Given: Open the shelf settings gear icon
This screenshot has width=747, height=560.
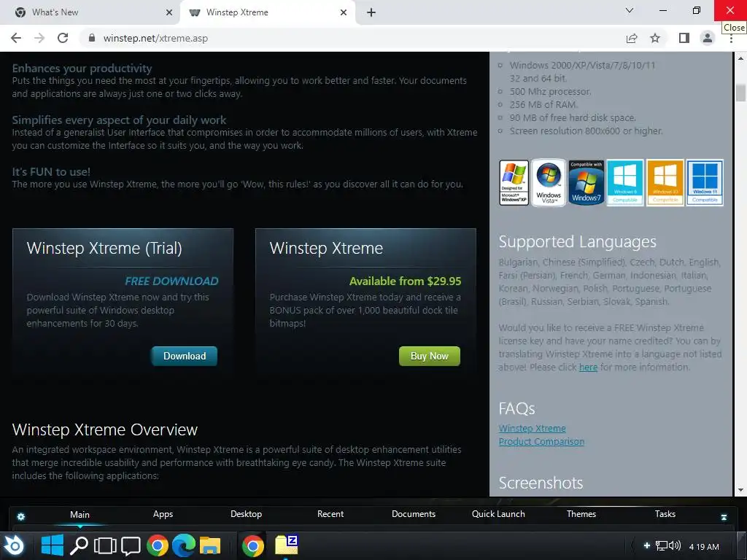Looking at the screenshot, I should click(21, 517).
